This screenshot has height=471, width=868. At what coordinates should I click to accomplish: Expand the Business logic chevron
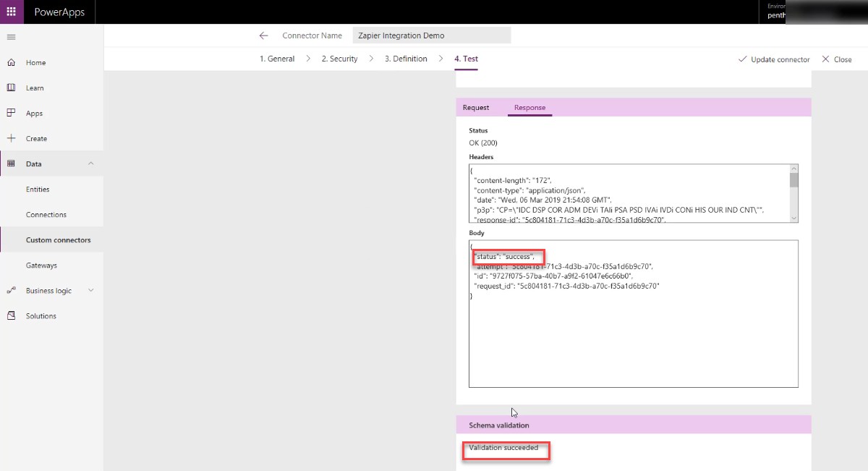[x=90, y=290]
